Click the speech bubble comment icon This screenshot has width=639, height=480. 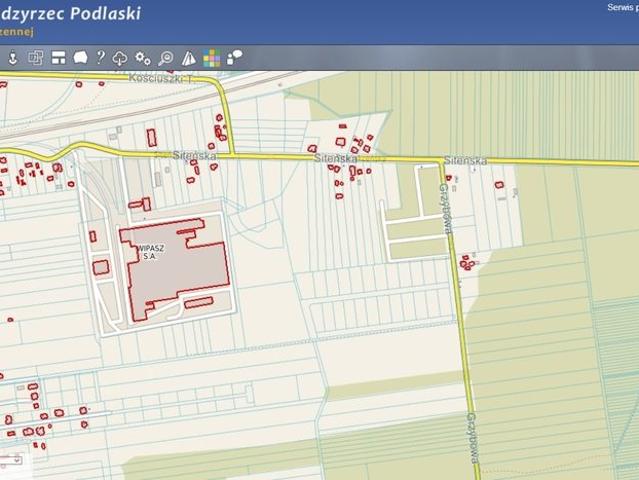[x=80, y=58]
